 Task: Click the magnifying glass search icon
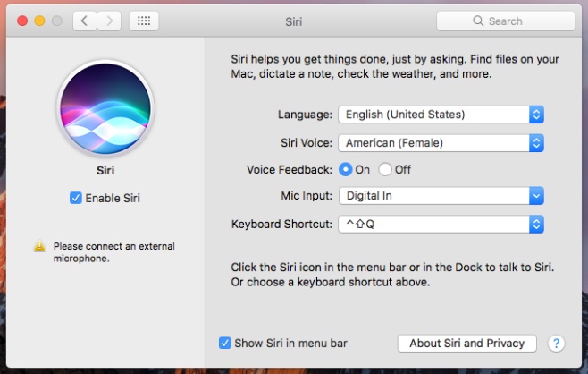click(478, 21)
